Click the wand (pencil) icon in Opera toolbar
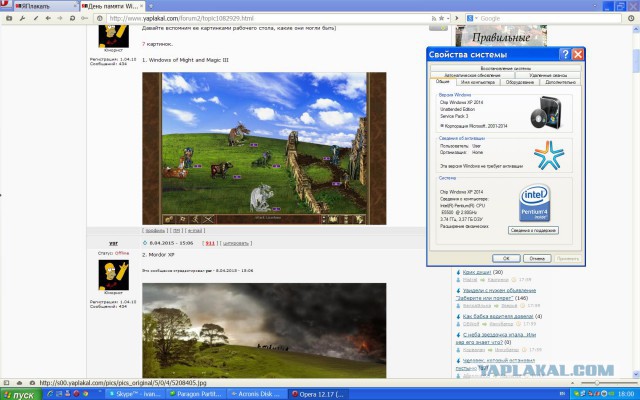 (36, 18)
